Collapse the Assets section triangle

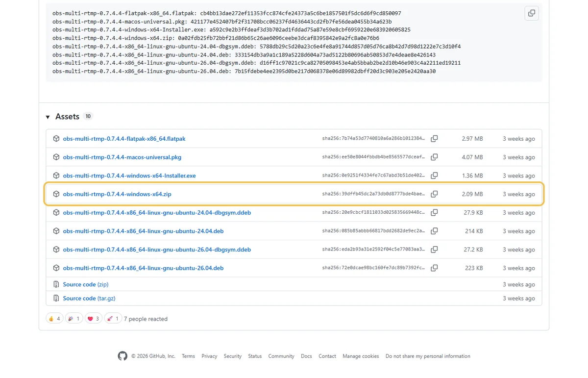pos(48,117)
